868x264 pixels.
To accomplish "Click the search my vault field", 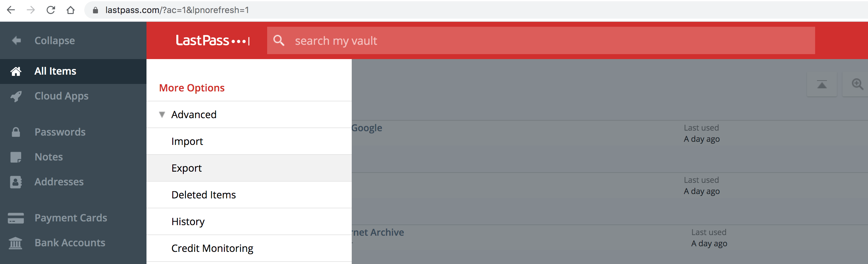I will coord(539,41).
